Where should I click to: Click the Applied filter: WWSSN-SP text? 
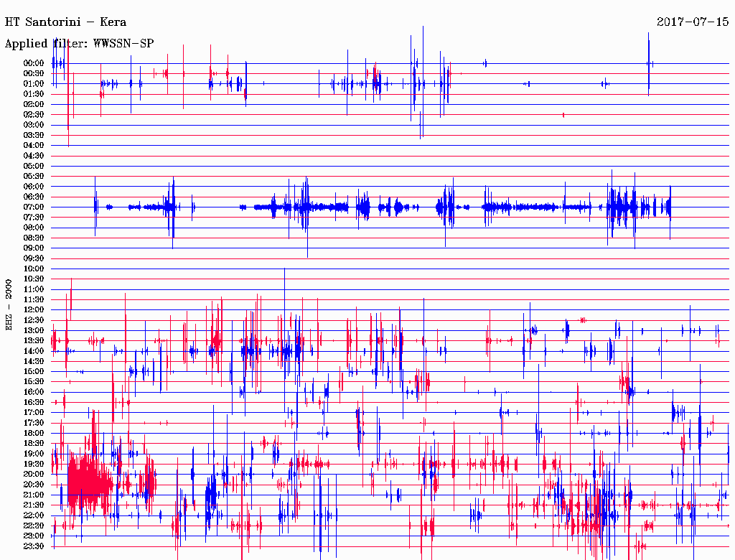tap(79, 44)
